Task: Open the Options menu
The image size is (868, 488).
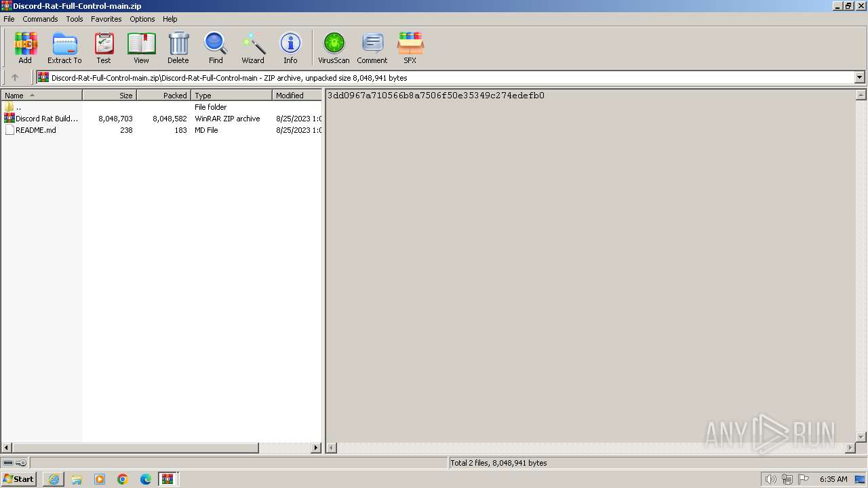Action: [x=142, y=19]
